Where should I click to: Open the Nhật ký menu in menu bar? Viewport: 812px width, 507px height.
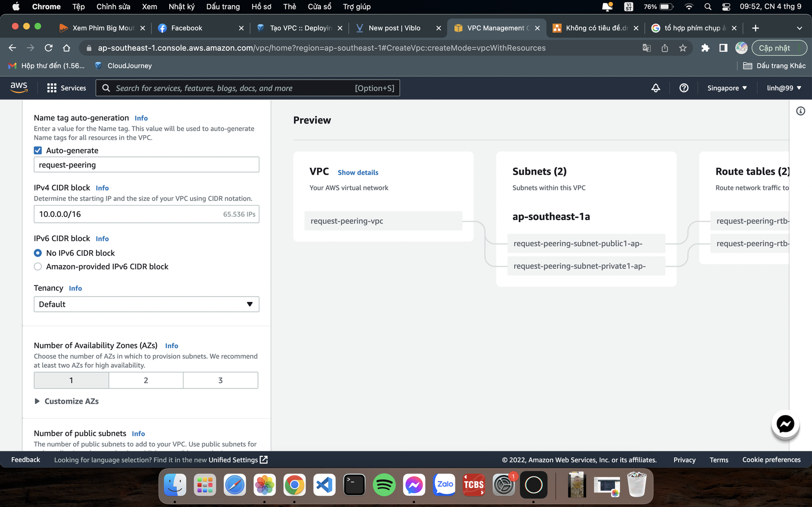point(182,6)
